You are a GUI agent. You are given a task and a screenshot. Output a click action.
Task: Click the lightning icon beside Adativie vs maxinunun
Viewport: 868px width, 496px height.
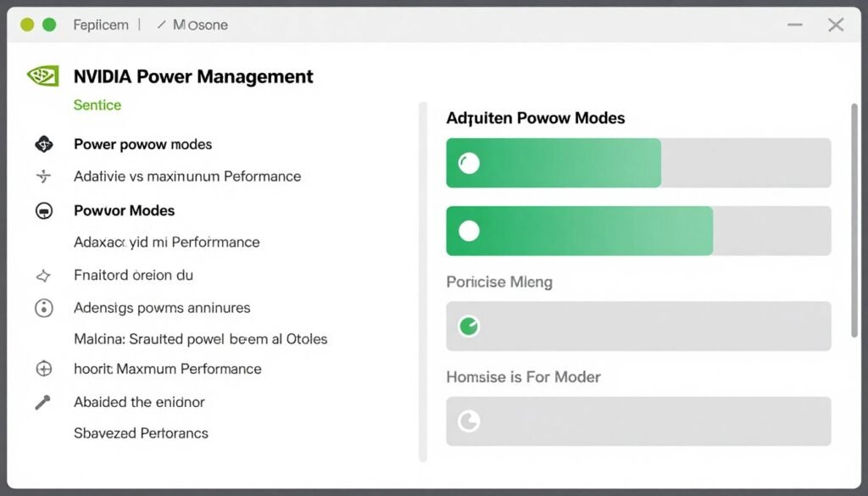pos(42,176)
